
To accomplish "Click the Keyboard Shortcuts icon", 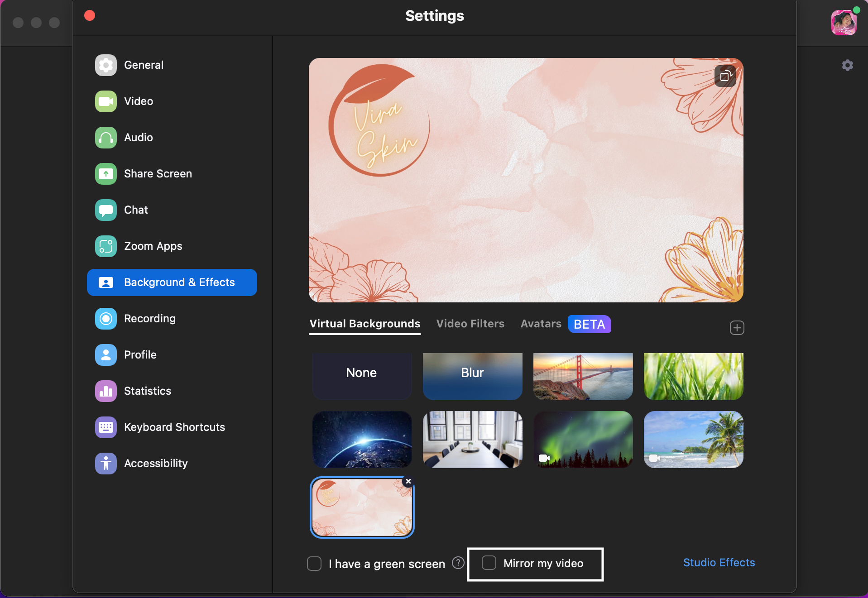I will [x=106, y=427].
